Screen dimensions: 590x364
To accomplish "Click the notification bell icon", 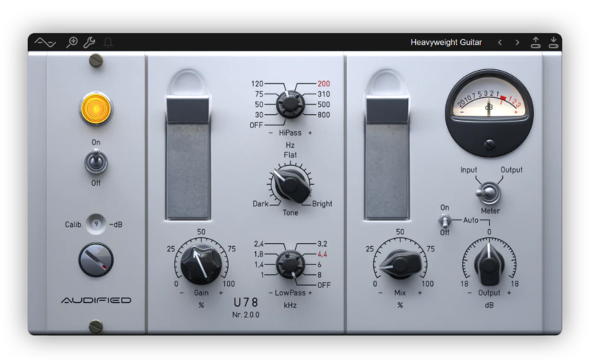I will tap(108, 42).
